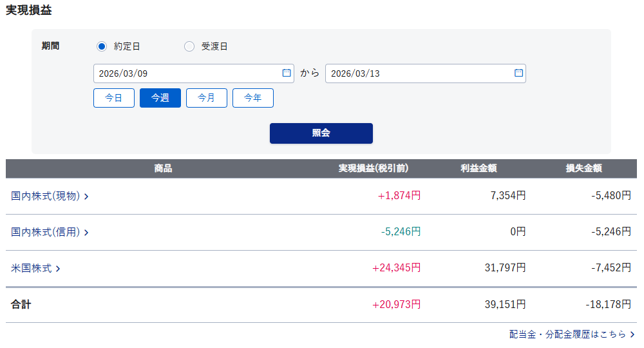
Task: Expand the chevron next to 米国株式
Action: pyautogui.click(x=58, y=269)
